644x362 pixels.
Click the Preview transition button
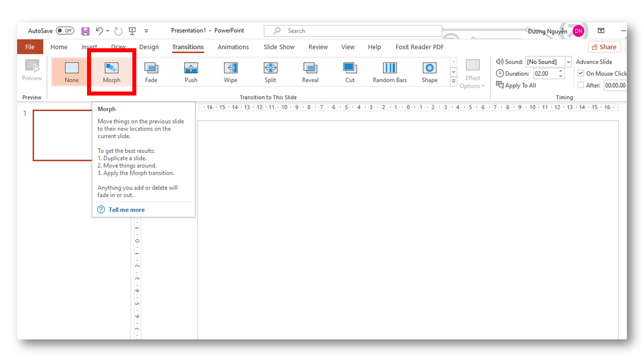coord(32,71)
